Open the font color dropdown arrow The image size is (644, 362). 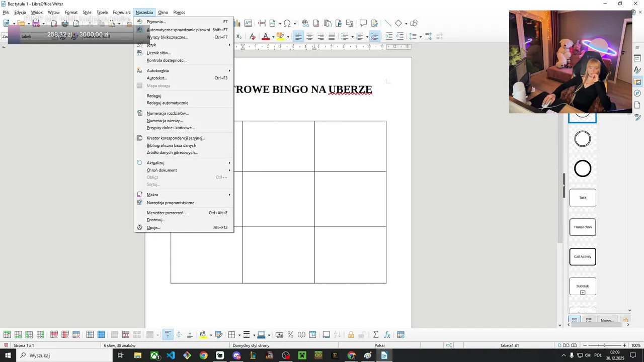point(273,37)
